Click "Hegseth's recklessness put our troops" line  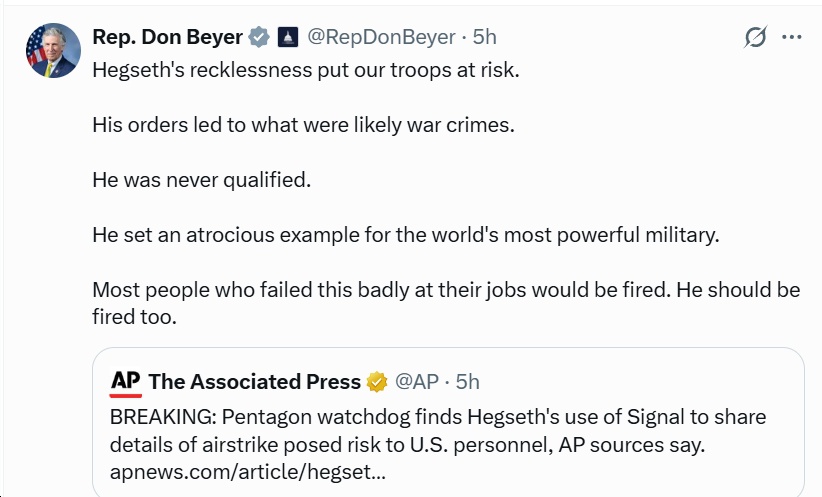point(306,71)
